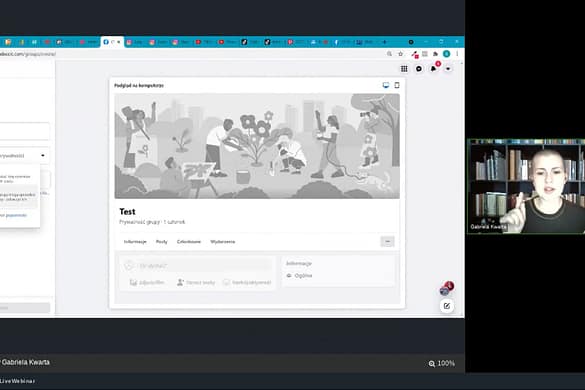Open a new browser tab with plus
The image size is (585, 390).
(385, 42)
